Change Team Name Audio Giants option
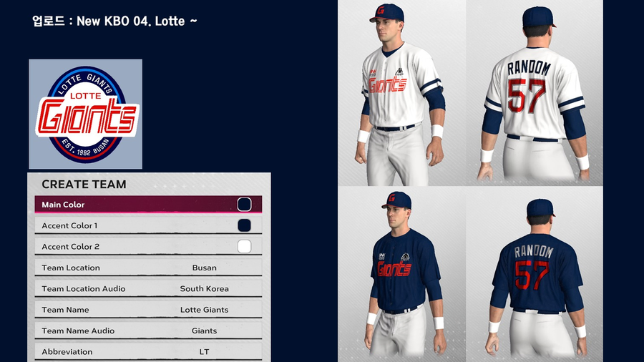644x362 pixels. pos(204,331)
